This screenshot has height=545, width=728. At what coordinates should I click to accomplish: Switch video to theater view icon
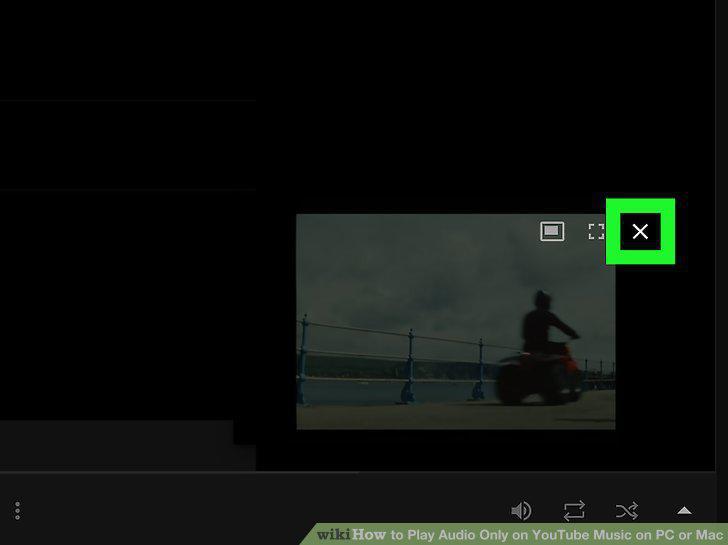point(552,231)
